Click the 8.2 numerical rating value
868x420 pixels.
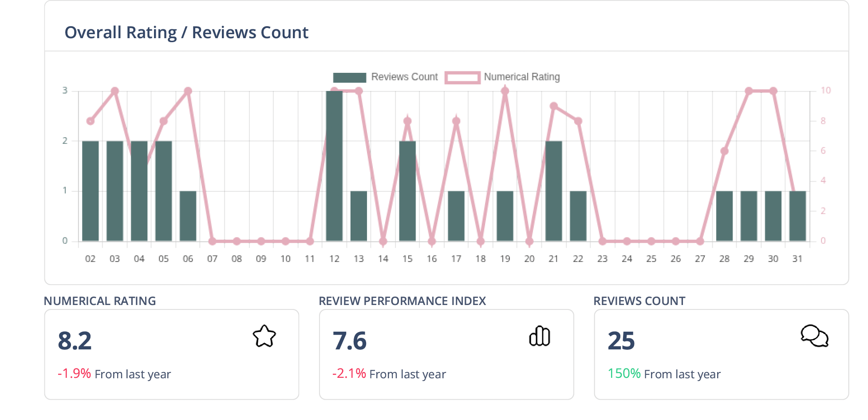click(x=75, y=341)
